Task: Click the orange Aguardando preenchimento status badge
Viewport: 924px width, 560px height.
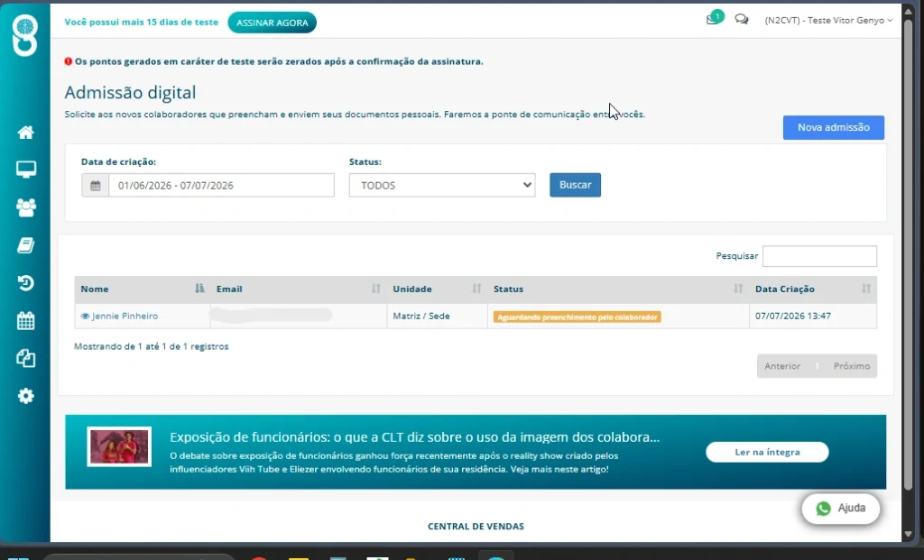Action: (577, 317)
